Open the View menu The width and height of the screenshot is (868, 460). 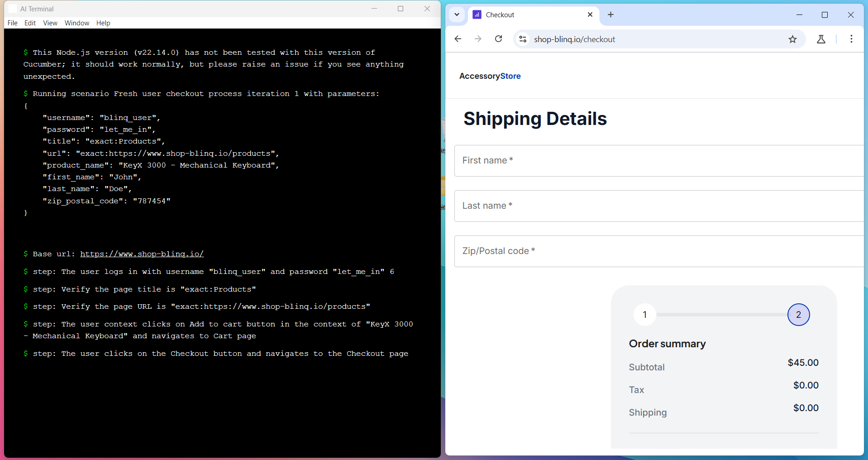[50, 23]
